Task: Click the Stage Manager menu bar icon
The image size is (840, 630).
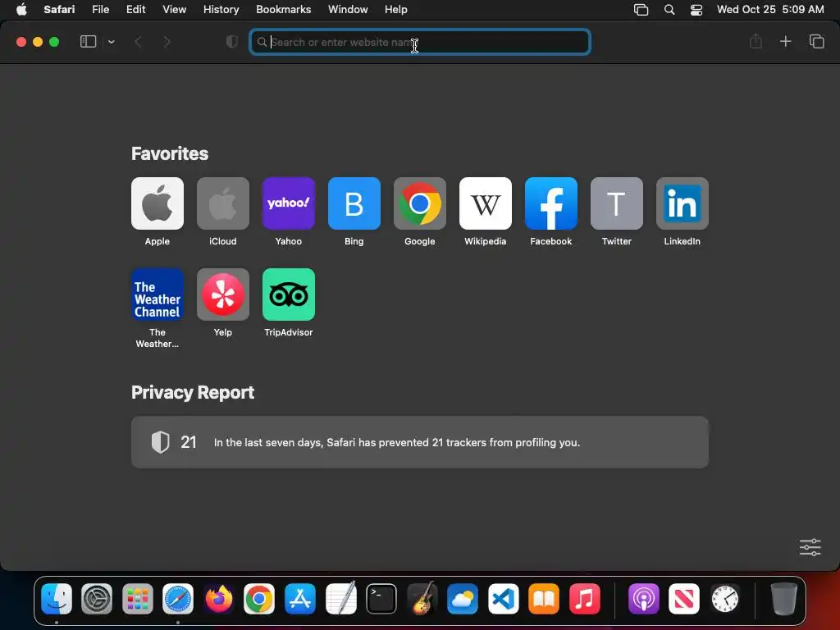Action: [641, 9]
